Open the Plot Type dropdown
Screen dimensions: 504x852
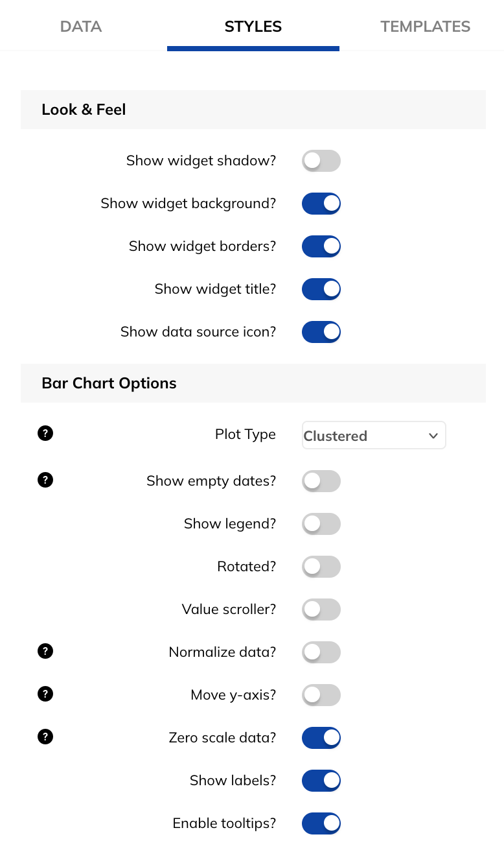pos(374,435)
